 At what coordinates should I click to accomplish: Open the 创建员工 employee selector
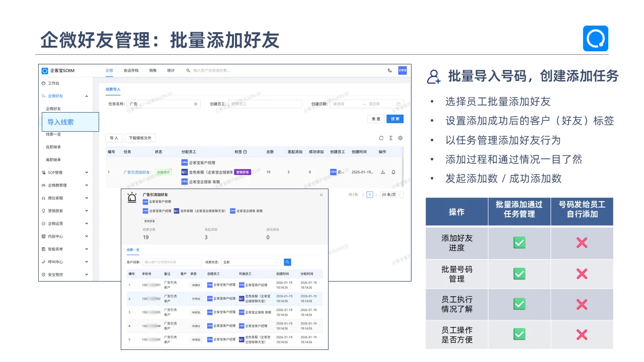(265, 104)
